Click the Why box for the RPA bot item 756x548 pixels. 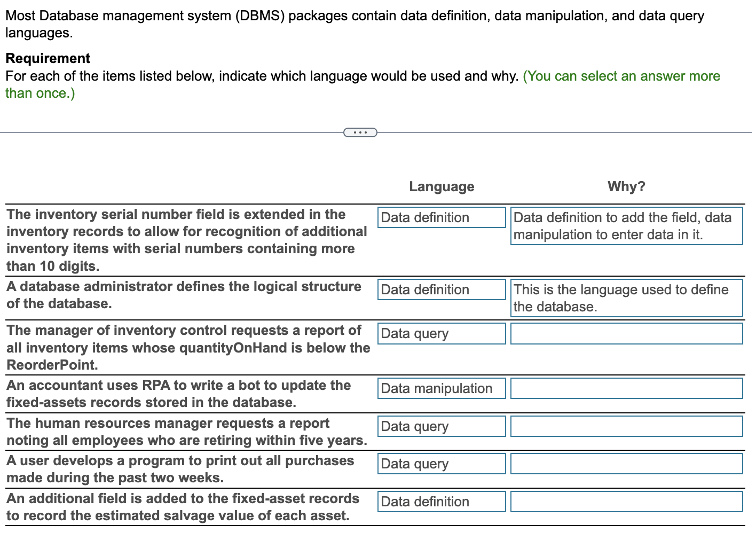coord(626,388)
